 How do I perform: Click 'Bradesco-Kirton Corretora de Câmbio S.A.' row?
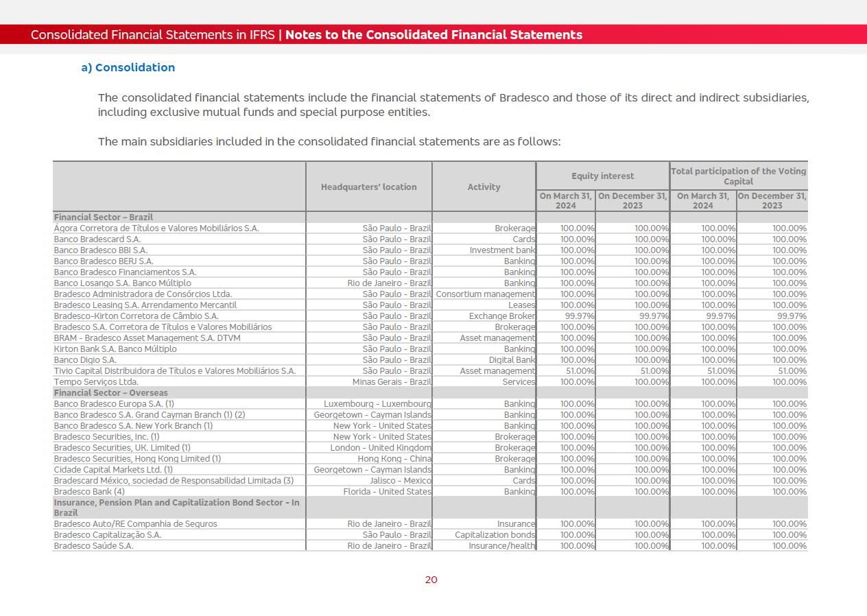tap(136, 316)
